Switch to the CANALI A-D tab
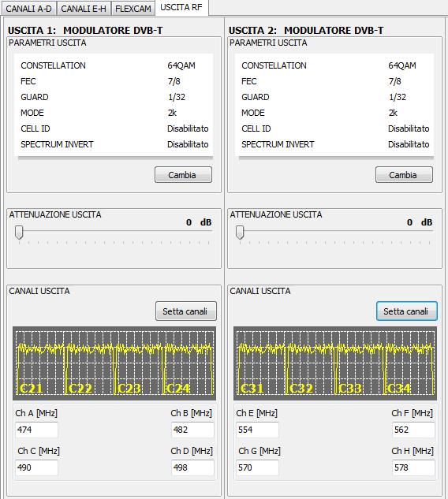 pyautogui.click(x=28, y=8)
